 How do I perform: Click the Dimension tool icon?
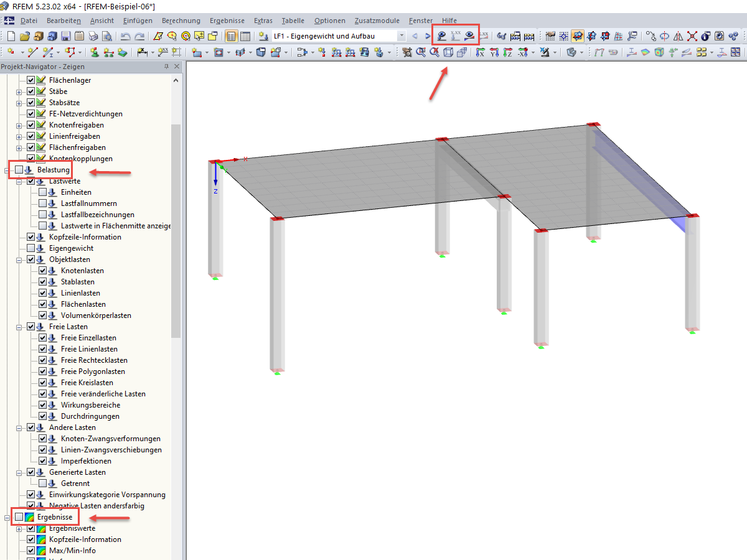tap(142, 52)
